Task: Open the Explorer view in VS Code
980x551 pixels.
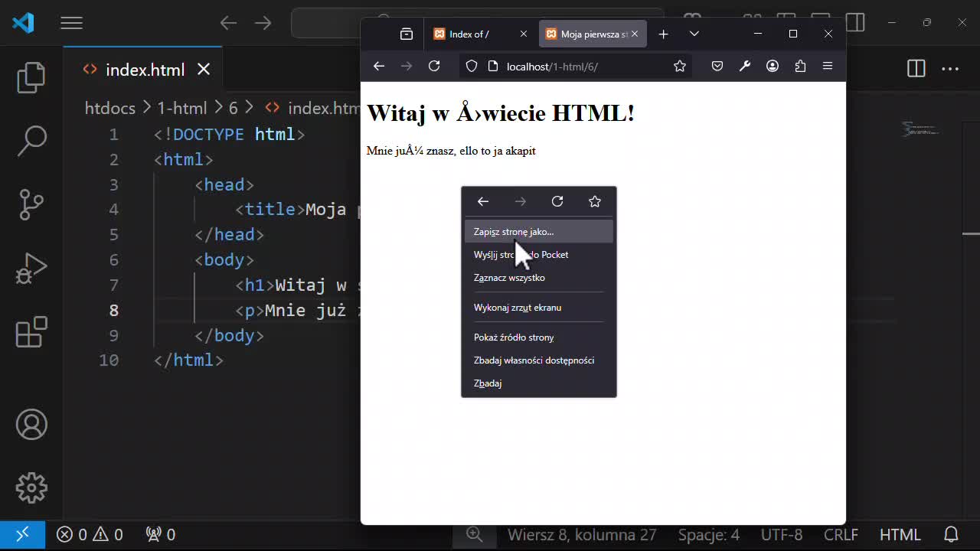Action: tap(31, 77)
